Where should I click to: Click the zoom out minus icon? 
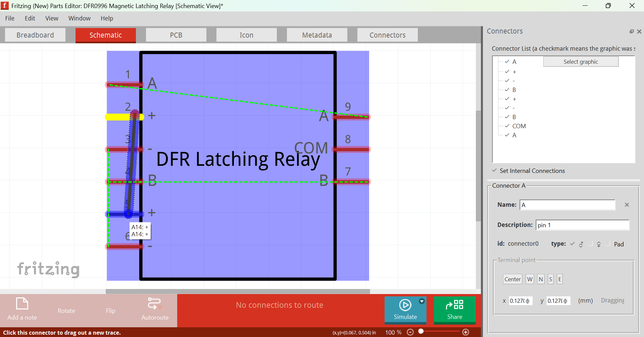point(410,332)
